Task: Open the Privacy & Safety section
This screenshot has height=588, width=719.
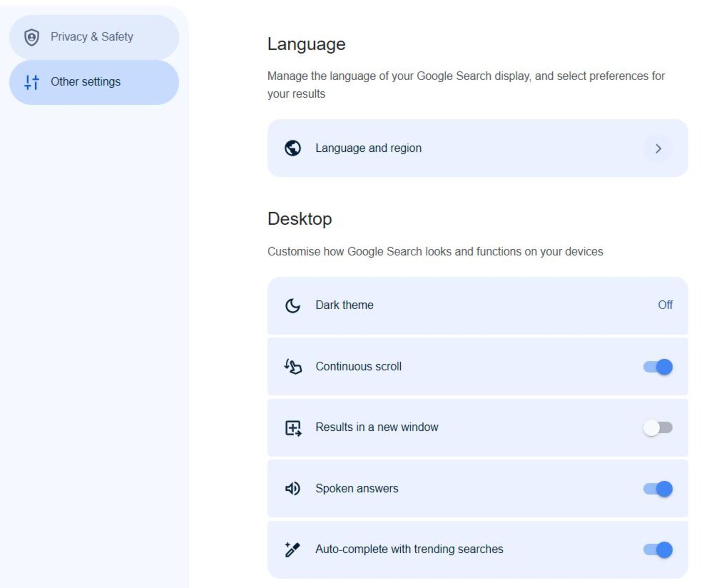Action: click(x=92, y=37)
